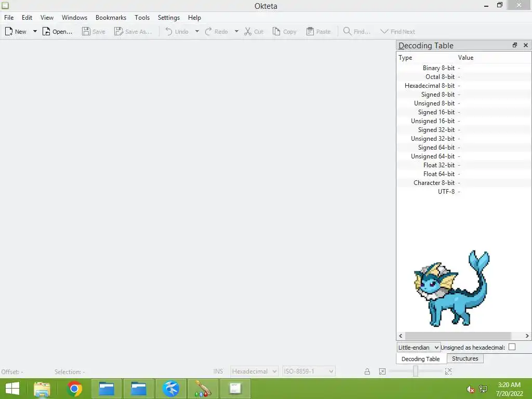
Task: Click the Undo toolbar button
Action: [177, 32]
